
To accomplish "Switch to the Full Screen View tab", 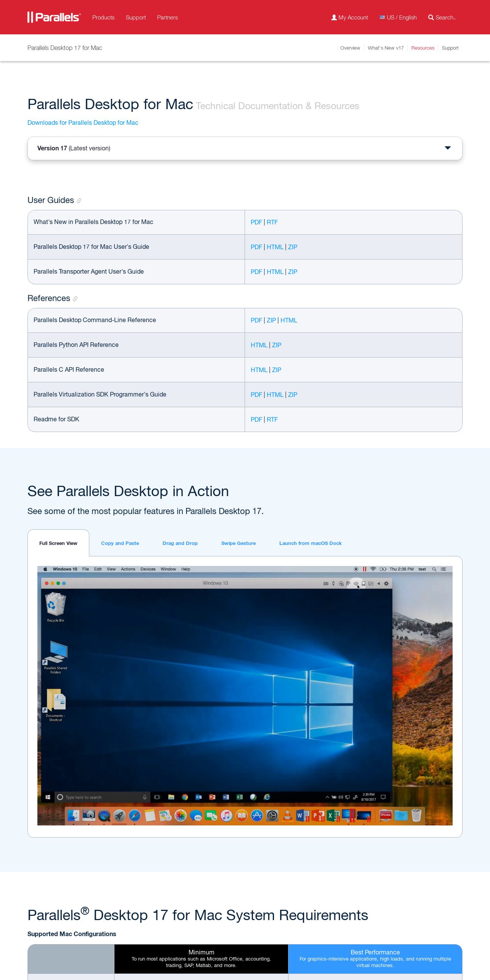I will (58, 543).
